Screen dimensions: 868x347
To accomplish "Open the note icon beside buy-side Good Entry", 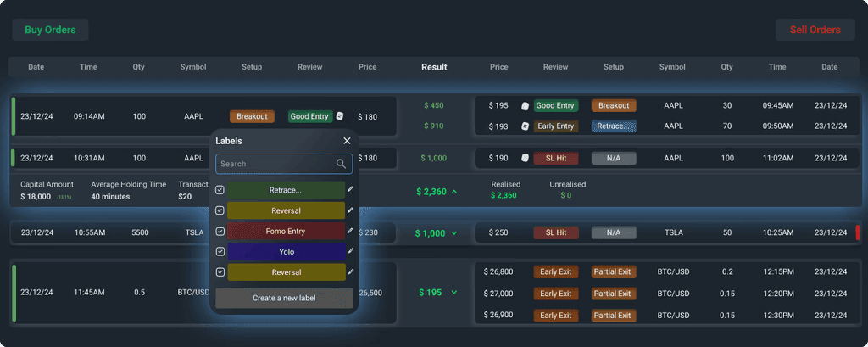I will click(340, 116).
